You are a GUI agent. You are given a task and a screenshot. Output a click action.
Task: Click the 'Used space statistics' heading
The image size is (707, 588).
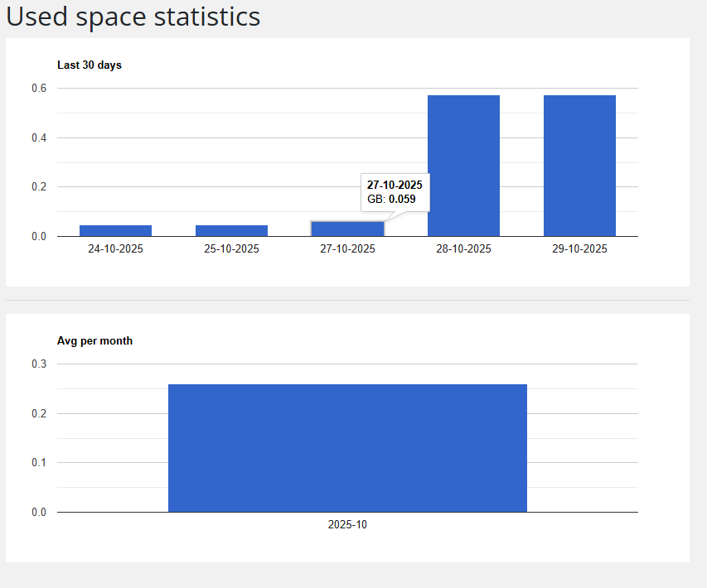click(x=133, y=17)
